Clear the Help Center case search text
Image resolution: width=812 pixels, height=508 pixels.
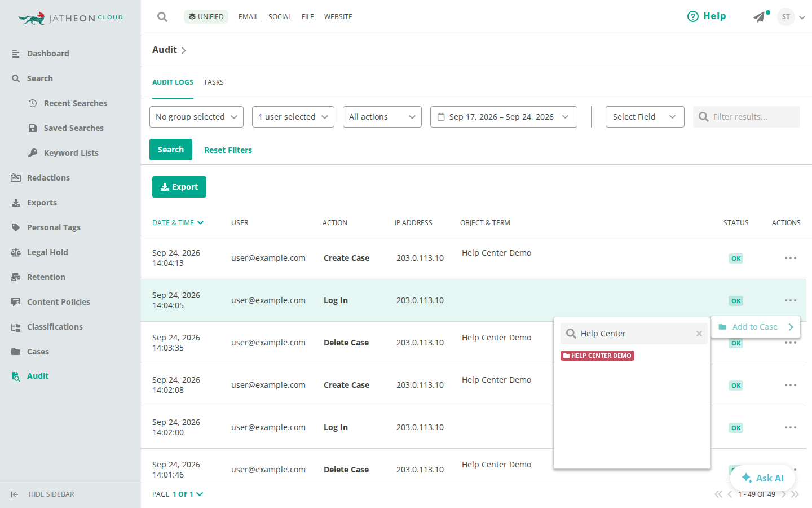tap(699, 334)
